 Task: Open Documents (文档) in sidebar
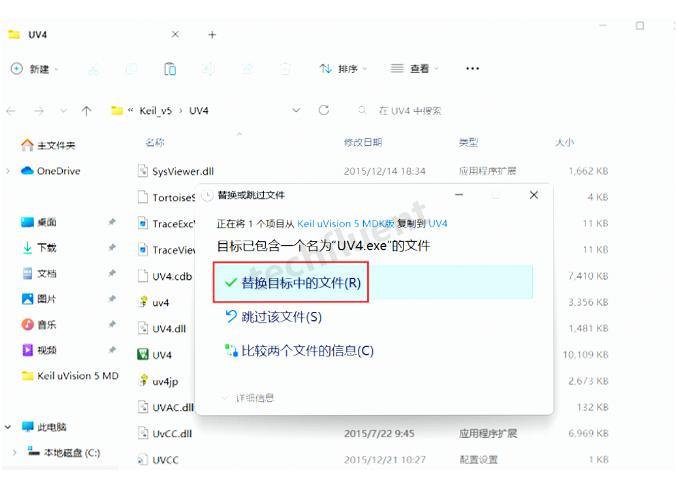pos(39,273)
